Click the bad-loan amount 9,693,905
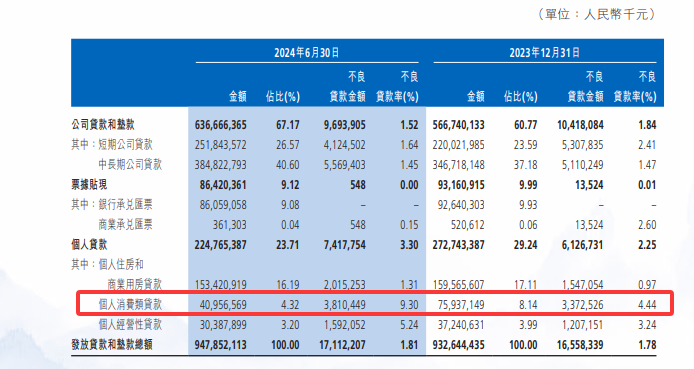The image size is (694, 369). coord(345,125)
